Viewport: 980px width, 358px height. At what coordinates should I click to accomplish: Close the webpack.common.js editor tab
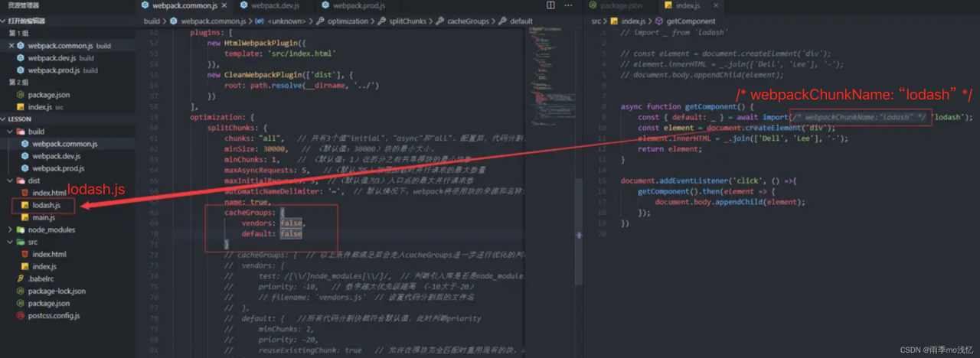[224, 6]
